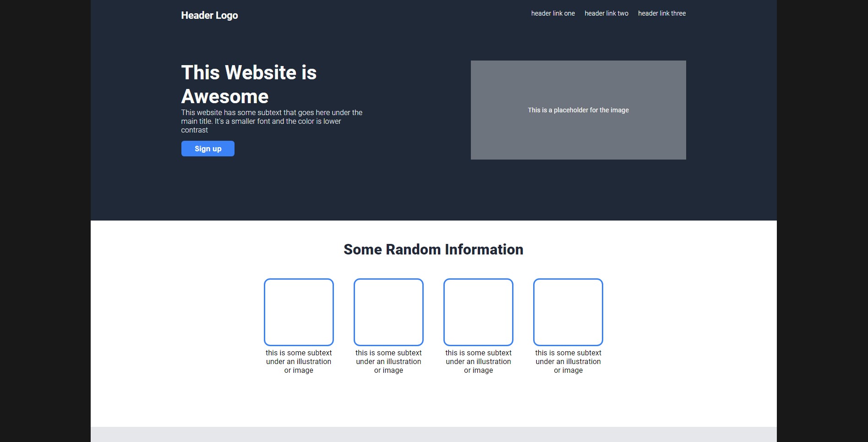The width and height of the screenshot is (868, 442).
Task: Open header link two
Action: pyautogui.click(x=606, y=13)
